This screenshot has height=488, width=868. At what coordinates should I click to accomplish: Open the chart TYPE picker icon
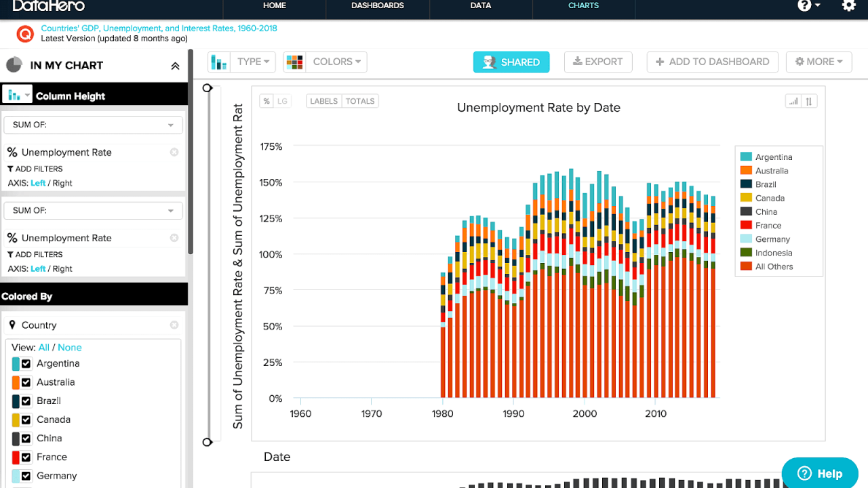[218, 62]
